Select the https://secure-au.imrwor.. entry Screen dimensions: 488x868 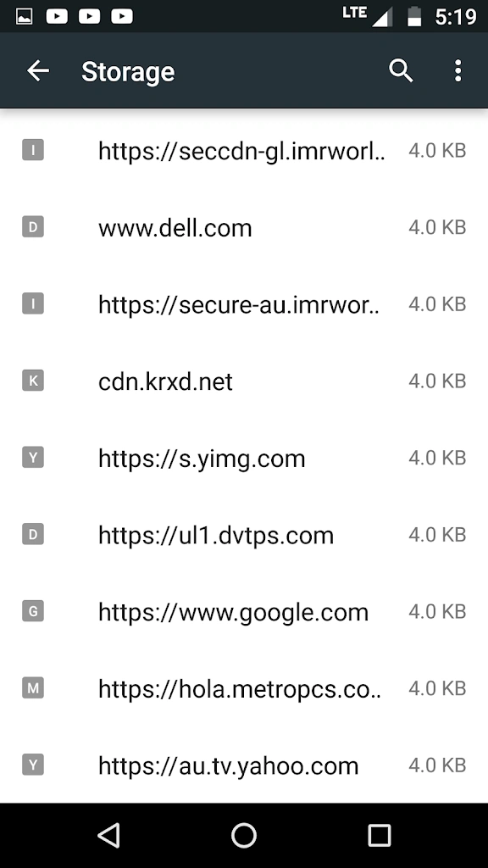pyautogui.click(x=244, y=304)
